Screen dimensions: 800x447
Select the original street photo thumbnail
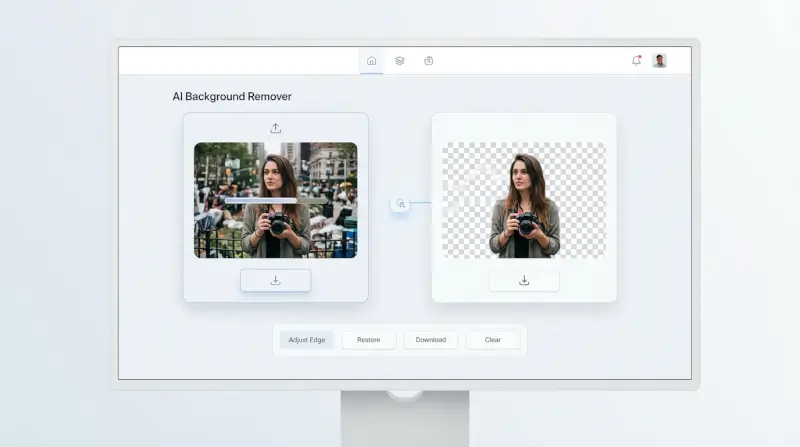click(276, 200)
